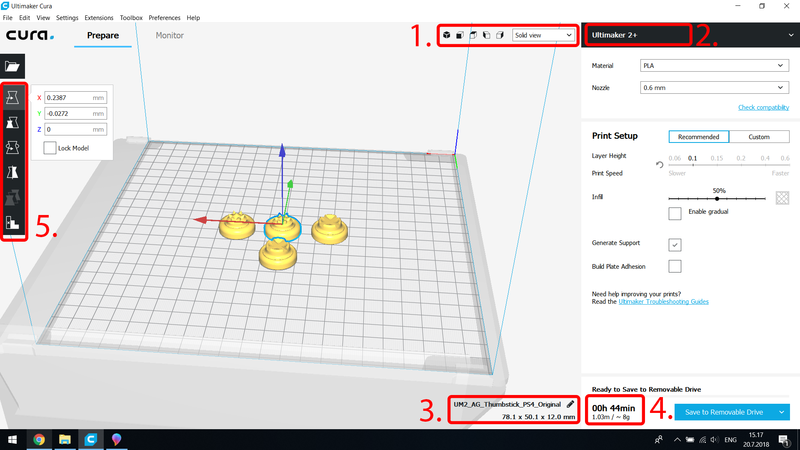Click the X position input field

[76, 97]
